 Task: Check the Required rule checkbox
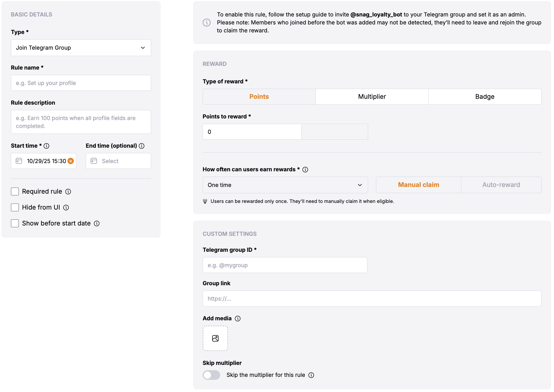(15, 191)
